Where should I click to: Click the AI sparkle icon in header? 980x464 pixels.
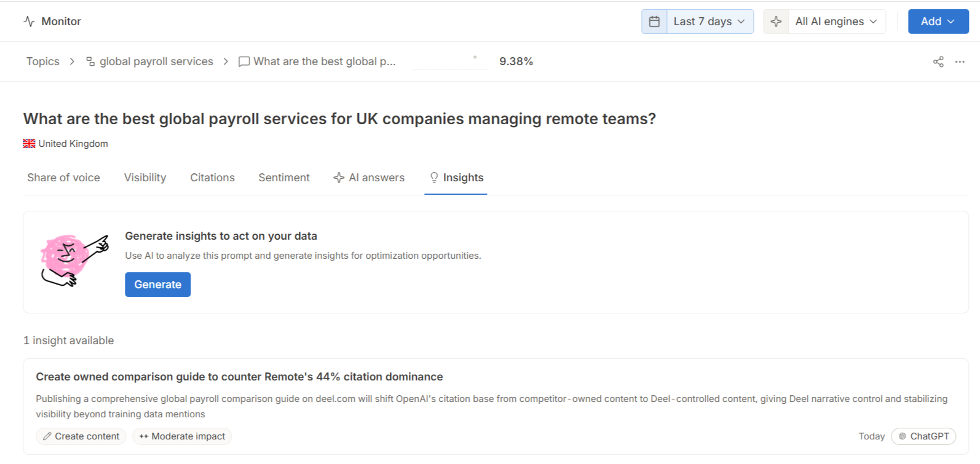click(776, 22)
